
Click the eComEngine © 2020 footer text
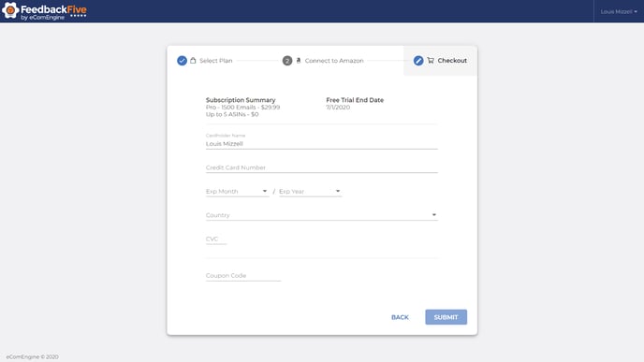tap(32, 357)
